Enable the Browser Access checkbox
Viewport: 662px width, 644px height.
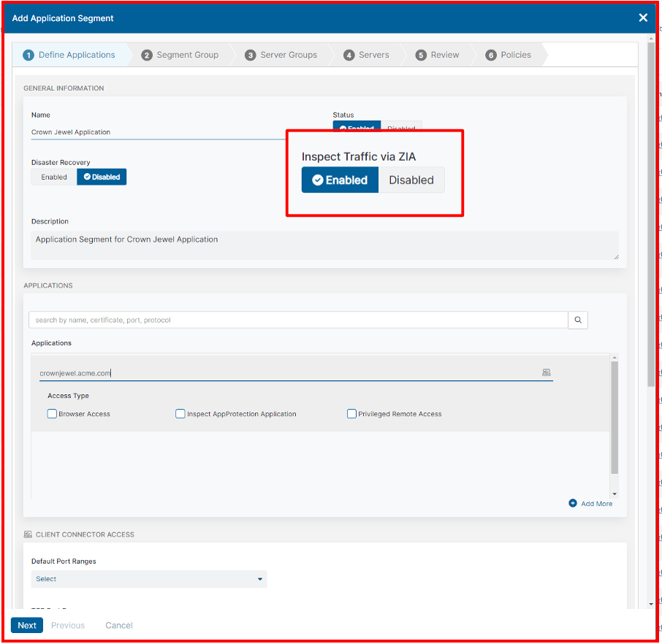point(52,414)
